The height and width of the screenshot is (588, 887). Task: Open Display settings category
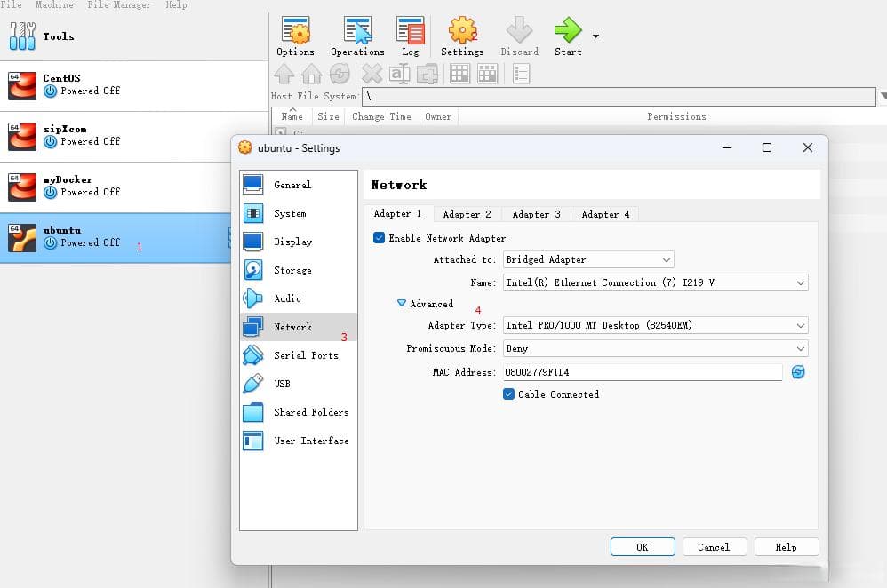(299, 242)
